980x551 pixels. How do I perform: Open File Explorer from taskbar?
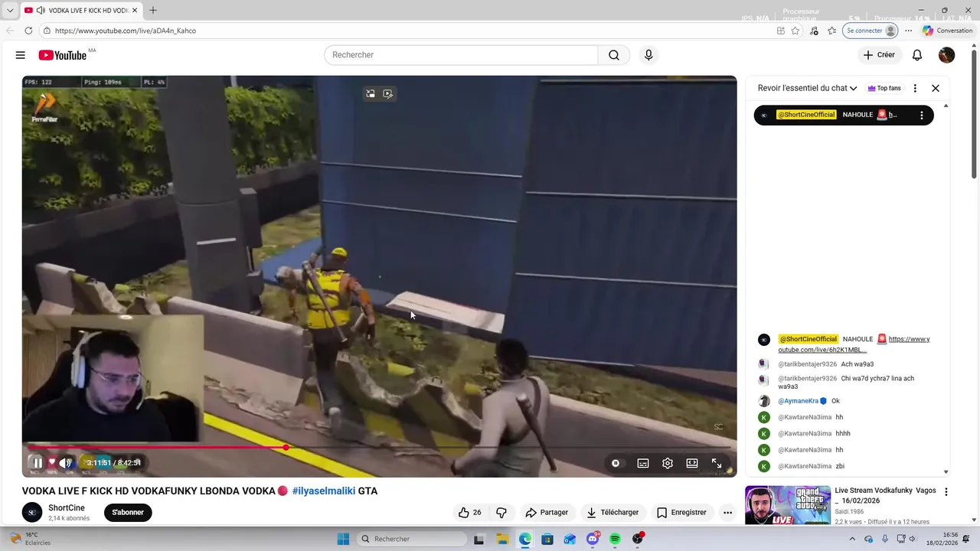[501, 539]
